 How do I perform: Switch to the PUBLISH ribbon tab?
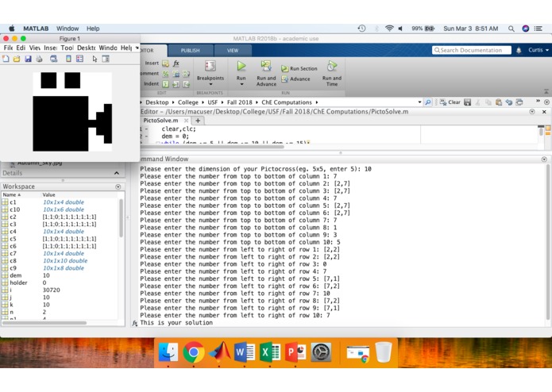pyautogui.click(x=190, y=51)
